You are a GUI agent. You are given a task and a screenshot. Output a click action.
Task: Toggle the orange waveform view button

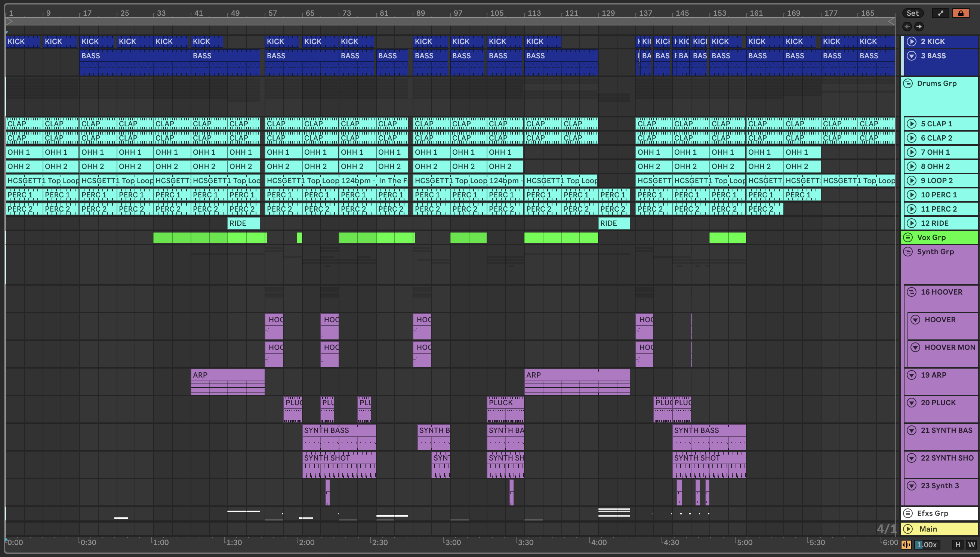[906, 545]
